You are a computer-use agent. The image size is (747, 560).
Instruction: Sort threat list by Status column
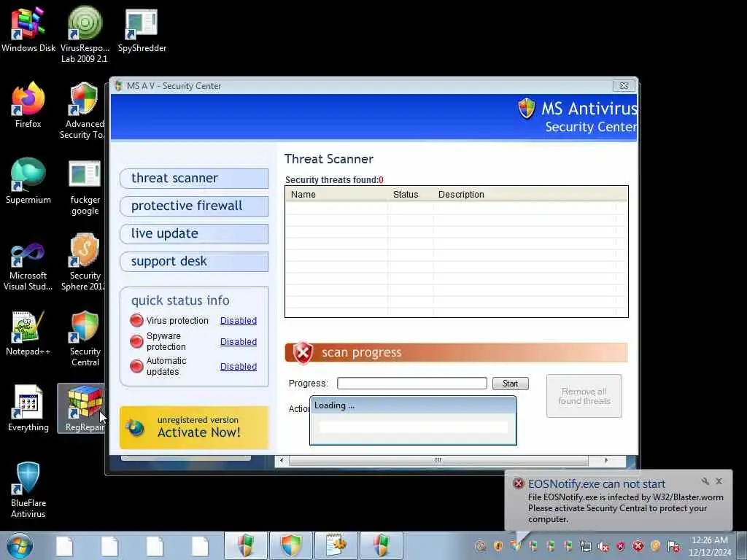(410, 194)
